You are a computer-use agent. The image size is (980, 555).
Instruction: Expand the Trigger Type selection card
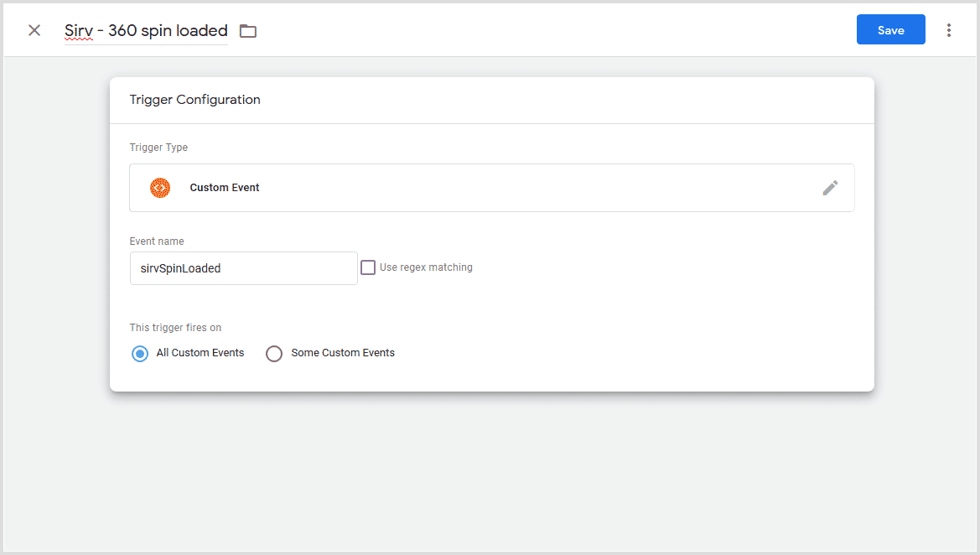point(491,188)
